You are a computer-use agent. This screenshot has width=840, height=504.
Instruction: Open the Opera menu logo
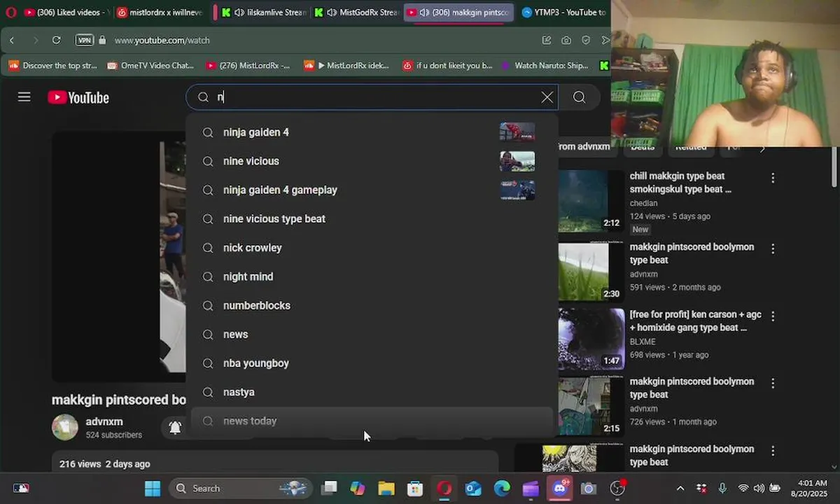coord(10,13)
